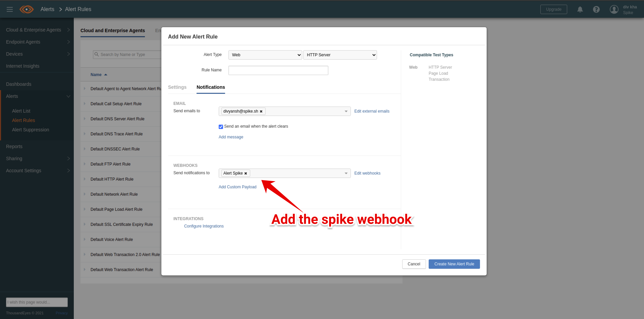Click Edit external emails link
The height and width of the screenshot is (319, 644).
coord(372,111)
